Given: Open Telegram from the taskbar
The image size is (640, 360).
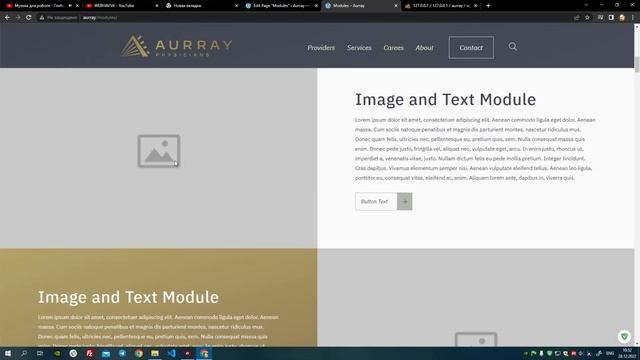Looking at the screenshot, I should (x=122, y=353).
